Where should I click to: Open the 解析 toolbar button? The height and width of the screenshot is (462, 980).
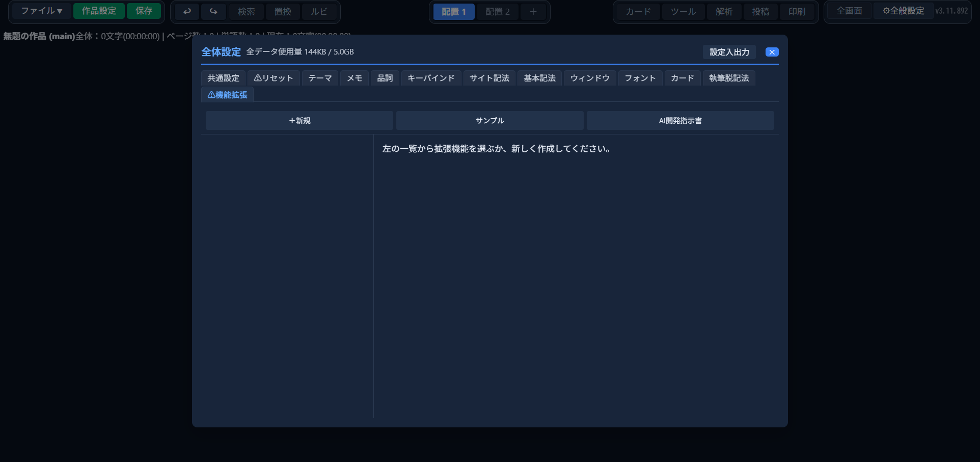pos(724,11)
